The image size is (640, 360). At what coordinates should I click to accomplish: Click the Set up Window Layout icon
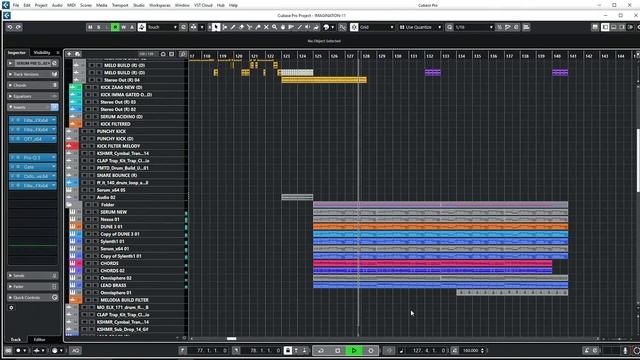tap(595, 27)
